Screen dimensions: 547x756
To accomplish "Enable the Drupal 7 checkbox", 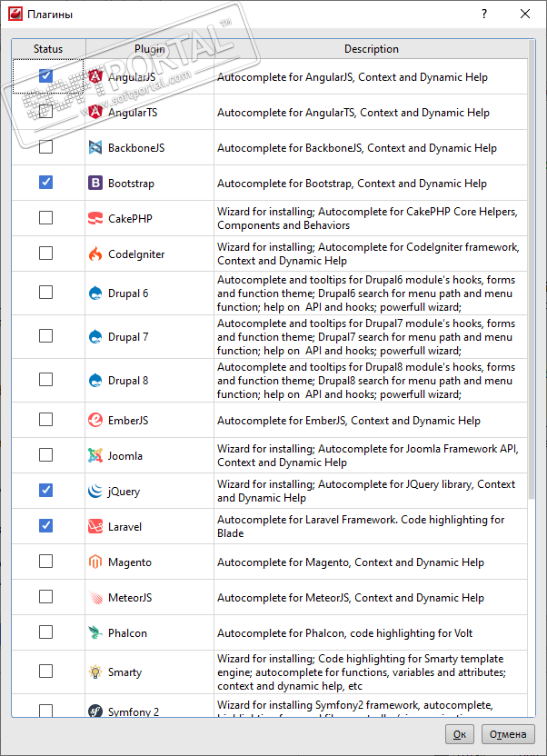I will pos(45,335).
